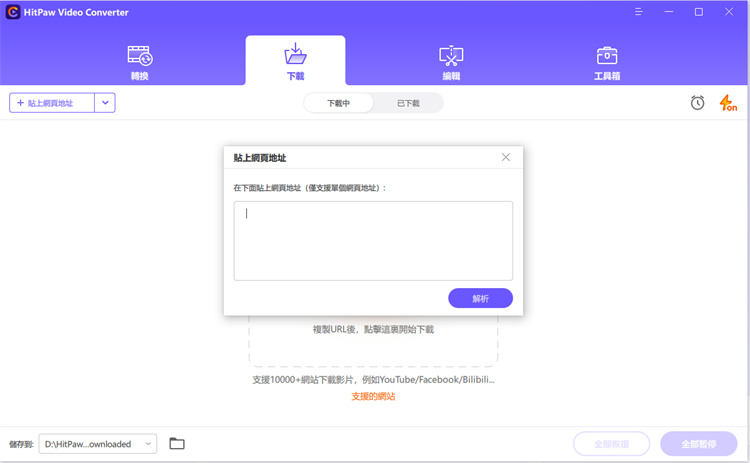Click the HitPaw Video Converter logo icon

point(13,12)
